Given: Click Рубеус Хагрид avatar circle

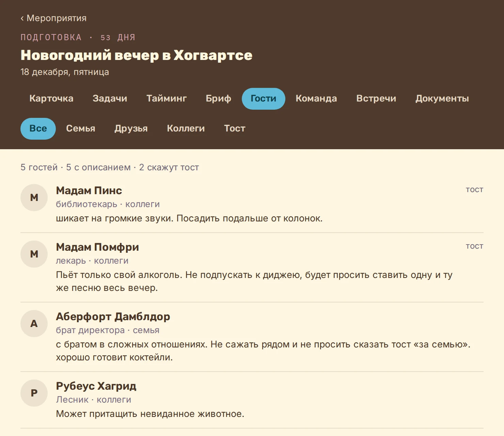Looking at the screenshot, I should (x=34, y=393).
